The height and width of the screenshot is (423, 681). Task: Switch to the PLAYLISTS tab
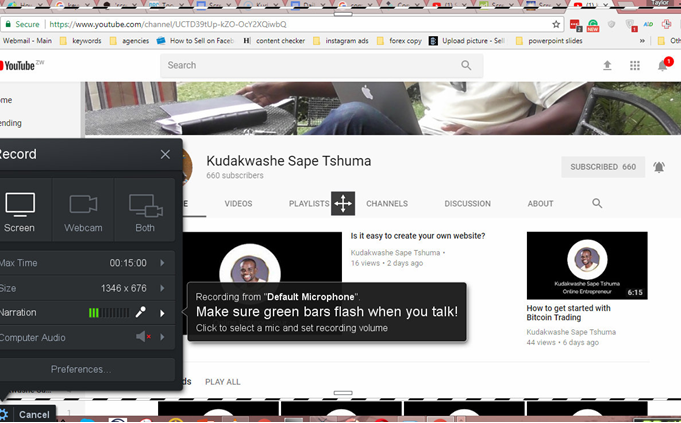point(309,203)
